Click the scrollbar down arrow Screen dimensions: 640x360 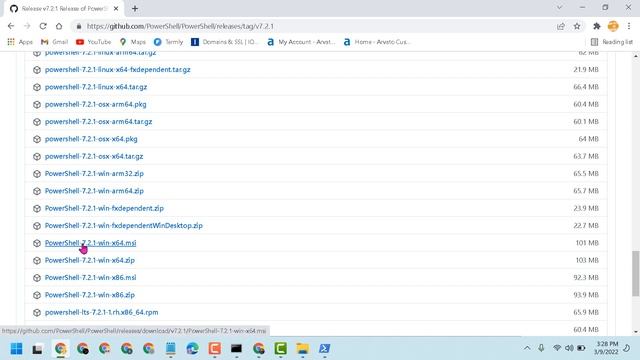click(x=636, y=332)
